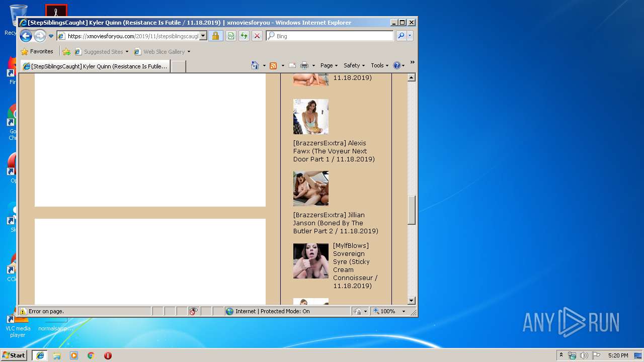644x362 pixels.
Task: Toggle the Compatibility View icon
Action: pos(230,36)
